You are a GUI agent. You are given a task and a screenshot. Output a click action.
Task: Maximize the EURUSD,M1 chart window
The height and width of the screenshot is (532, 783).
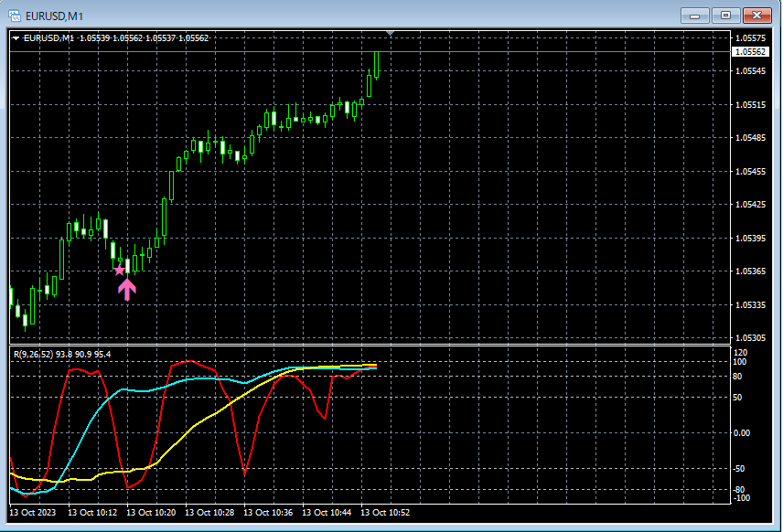coord(725,16)
